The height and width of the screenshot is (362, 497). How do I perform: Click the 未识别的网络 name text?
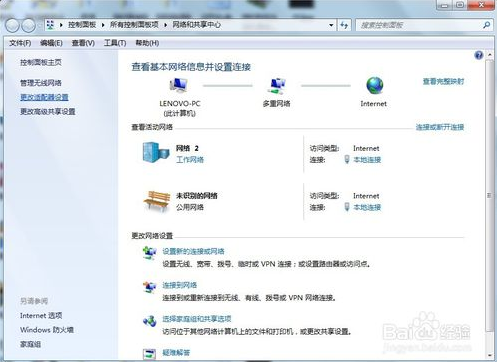pyautogui.click(x=197, y=196)
